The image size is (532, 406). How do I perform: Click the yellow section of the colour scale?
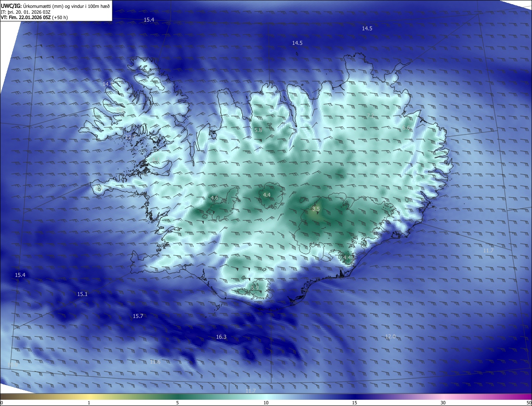pyautogui.click(x=89, y=396)
